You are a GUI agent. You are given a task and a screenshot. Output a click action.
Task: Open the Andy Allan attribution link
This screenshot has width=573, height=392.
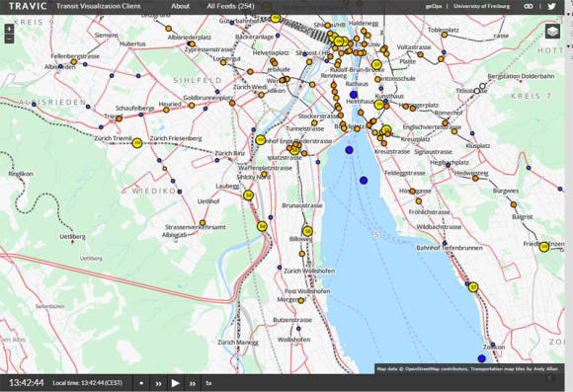[547, 368]
